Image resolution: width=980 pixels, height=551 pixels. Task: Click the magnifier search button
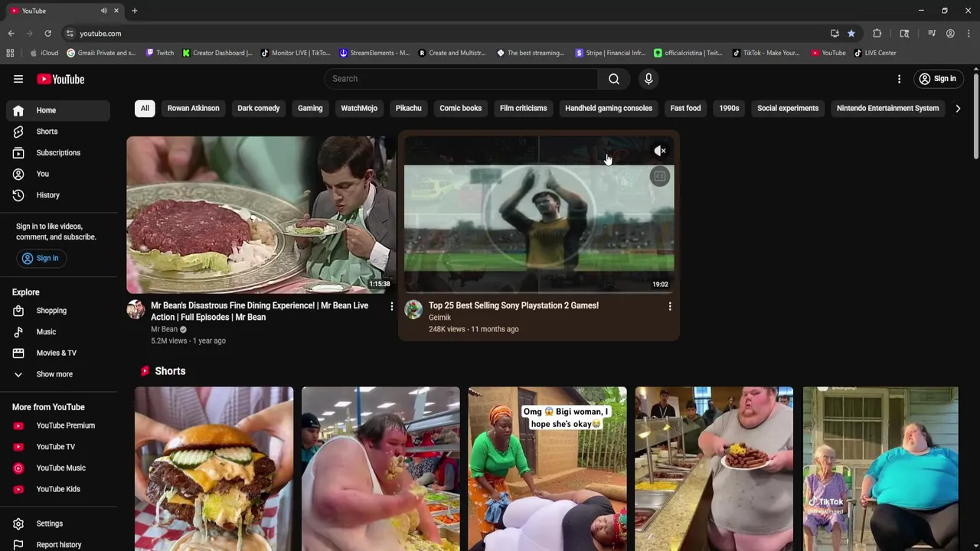[x=614, y=79]
